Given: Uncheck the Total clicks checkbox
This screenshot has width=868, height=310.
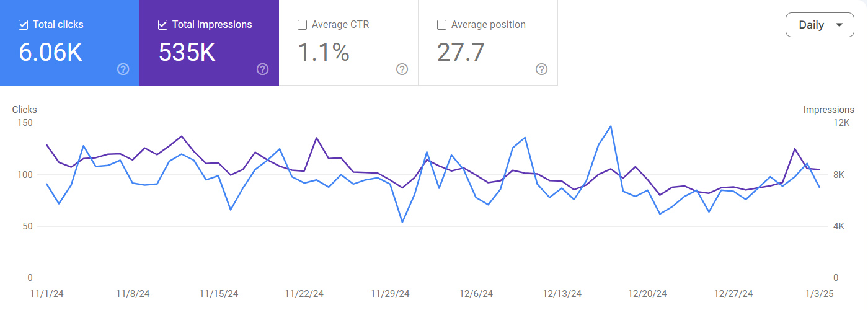Looking at the screenshot, I should (24, 25).
